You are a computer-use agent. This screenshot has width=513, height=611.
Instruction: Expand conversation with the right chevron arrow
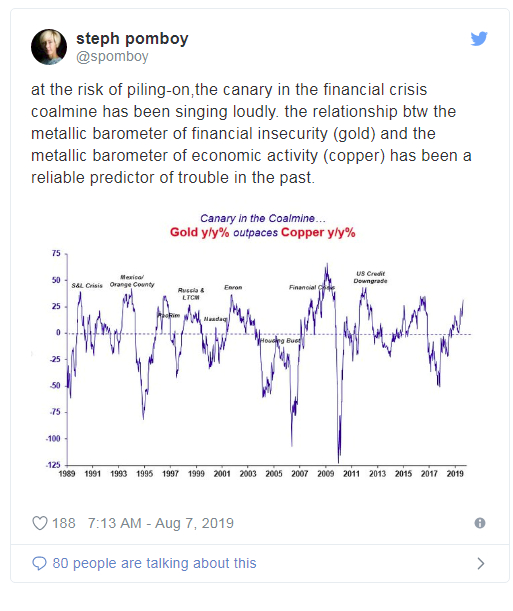tap(481, 563)
